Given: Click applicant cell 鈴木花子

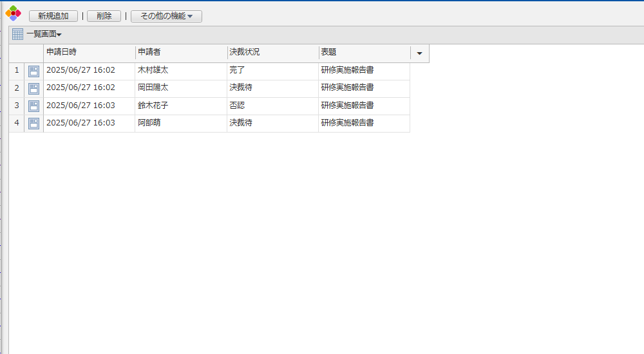Looking at the screenshot, I should (153, 106).
